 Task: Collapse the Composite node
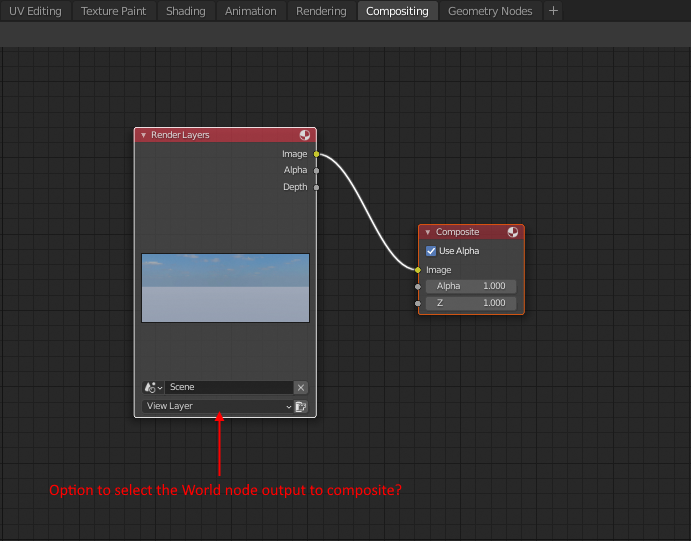coord(427,232)
